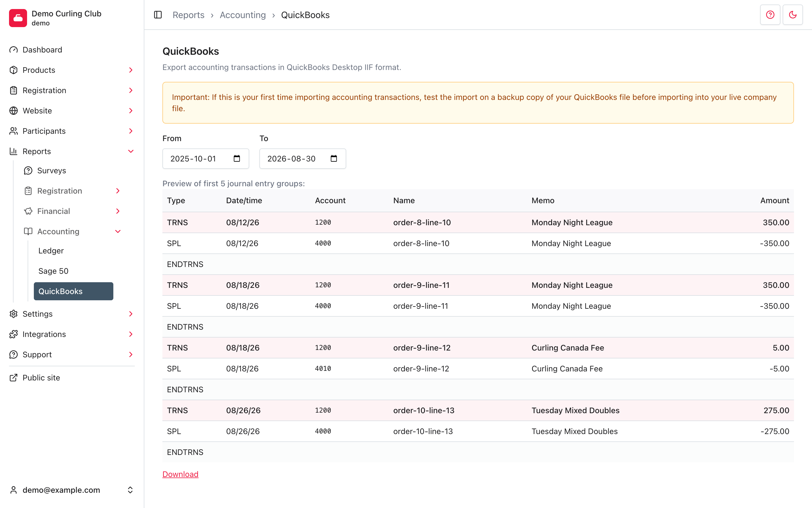Click the Demo Curling Club logo icon
Image resolution: width=812 pixels, height=508 pixels.
coord(18,18)
